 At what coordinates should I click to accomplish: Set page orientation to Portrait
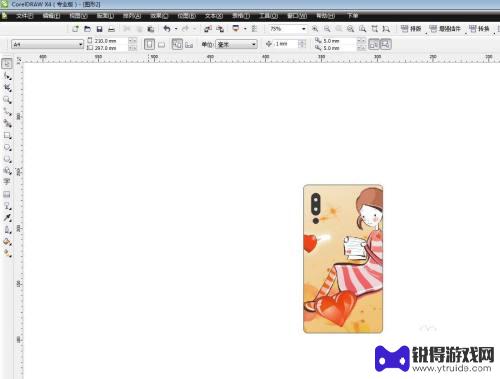149,44
